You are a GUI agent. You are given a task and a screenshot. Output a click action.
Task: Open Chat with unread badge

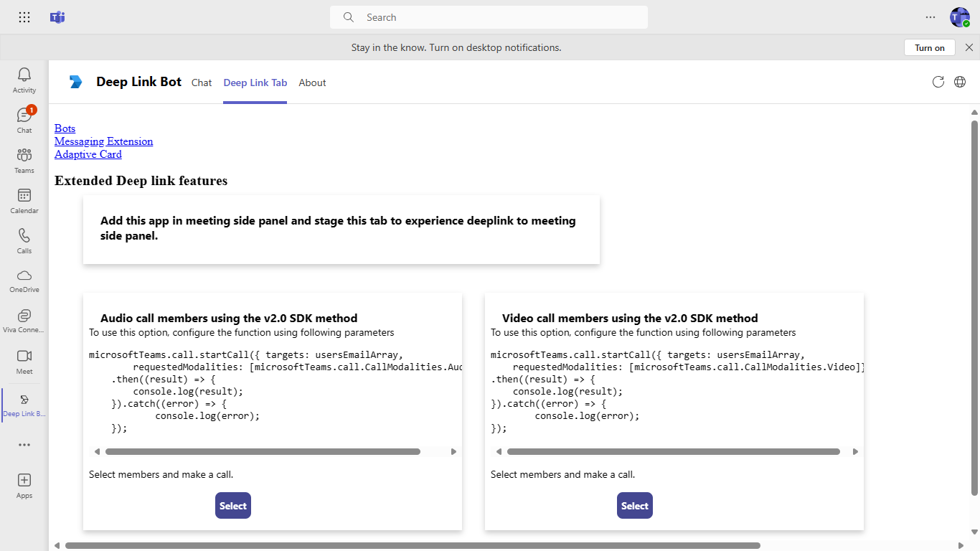coord(24,120)
